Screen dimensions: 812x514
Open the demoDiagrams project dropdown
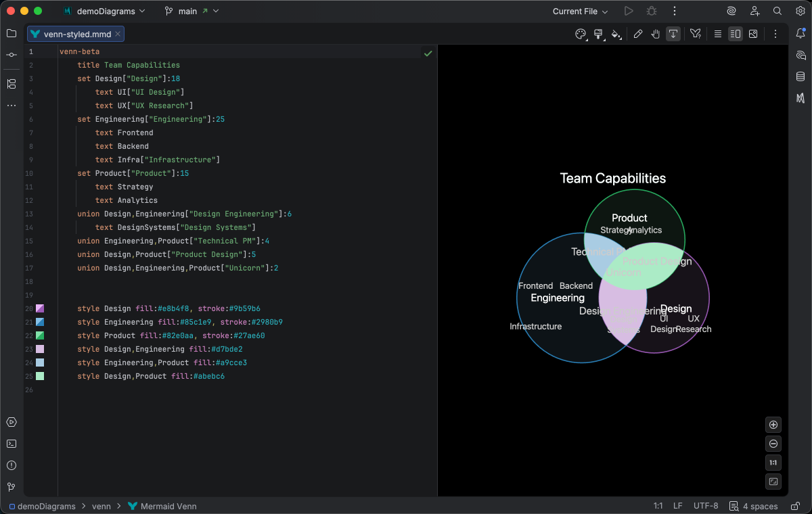tap(104, 11)
